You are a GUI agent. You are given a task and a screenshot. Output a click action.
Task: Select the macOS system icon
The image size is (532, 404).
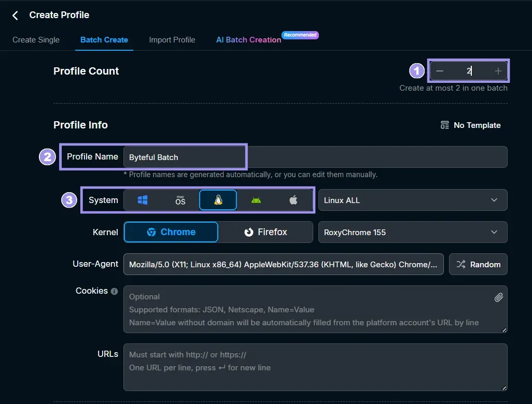point(180,200)
